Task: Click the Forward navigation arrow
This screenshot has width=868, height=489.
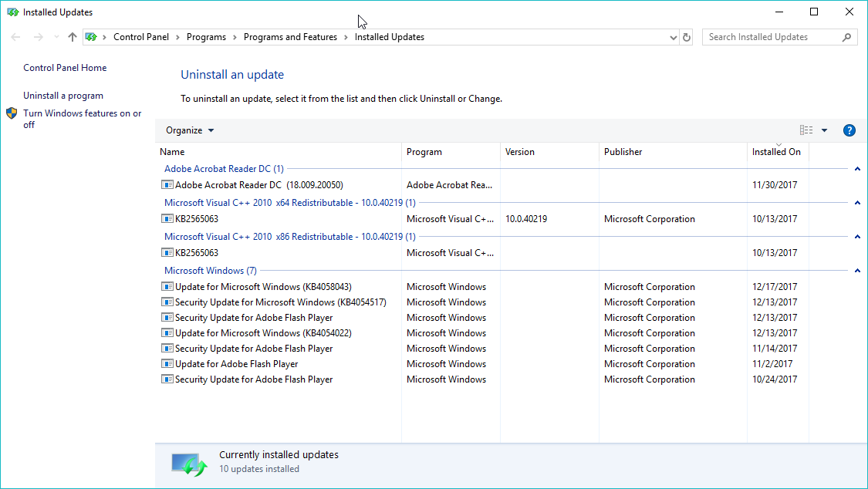Action: pyautogui.click(x=39, y=37)
